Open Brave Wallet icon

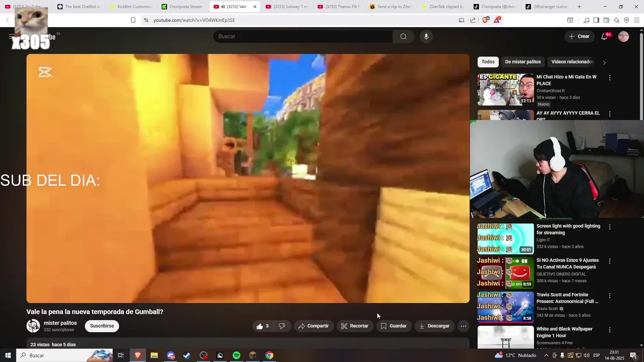coord(606,20)
